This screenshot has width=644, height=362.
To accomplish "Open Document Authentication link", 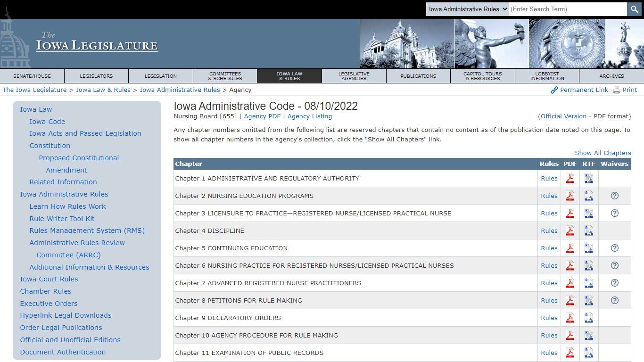I will [63, 352].
